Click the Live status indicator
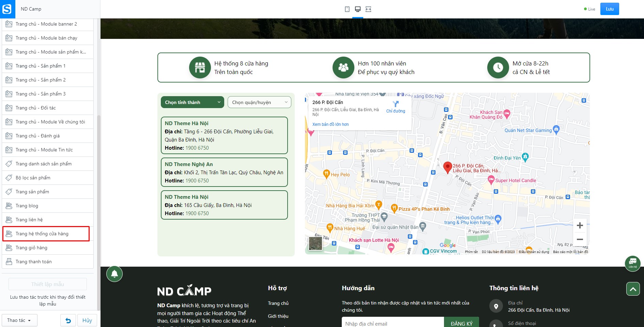 (589, 9)
